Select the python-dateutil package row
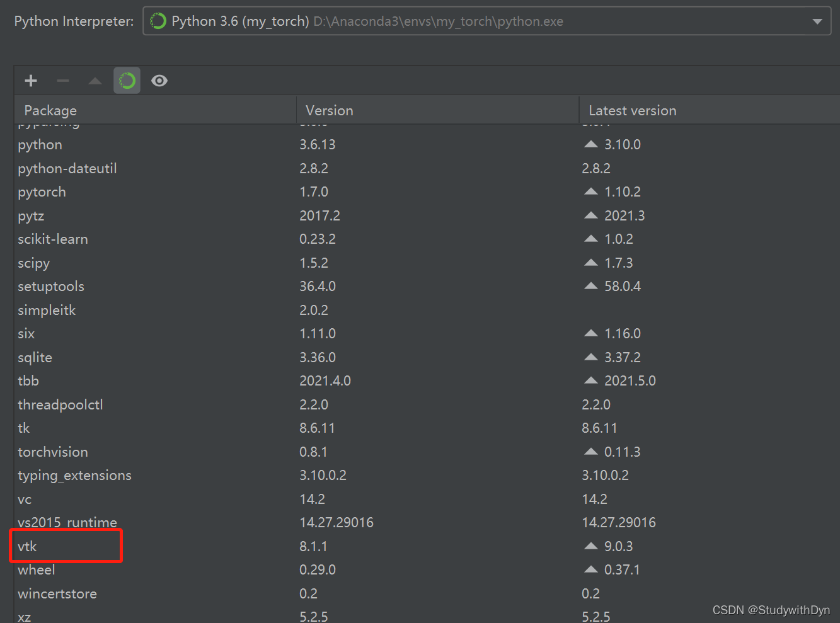 tap(427, 168)
